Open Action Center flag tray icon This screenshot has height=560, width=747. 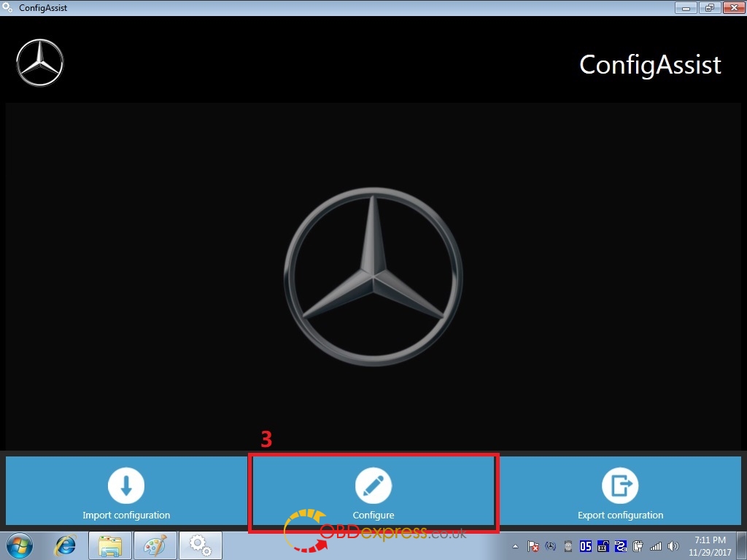coord(533,546)
